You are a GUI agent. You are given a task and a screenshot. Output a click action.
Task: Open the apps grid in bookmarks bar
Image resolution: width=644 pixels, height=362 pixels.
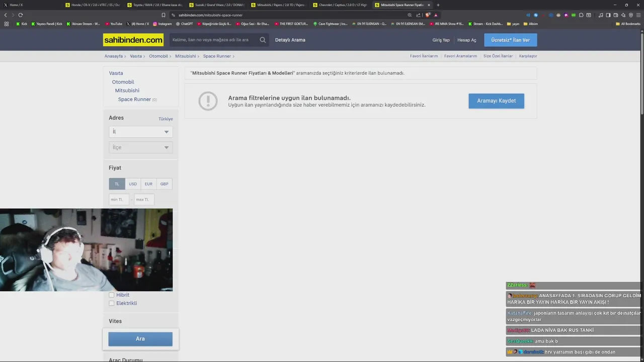[x=7, y=24]
